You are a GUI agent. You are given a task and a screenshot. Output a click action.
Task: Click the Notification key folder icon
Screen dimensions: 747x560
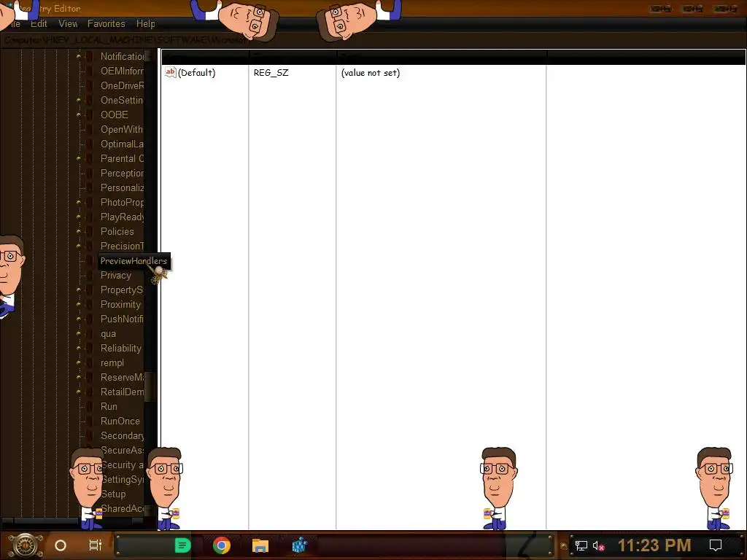click(90, 56)
